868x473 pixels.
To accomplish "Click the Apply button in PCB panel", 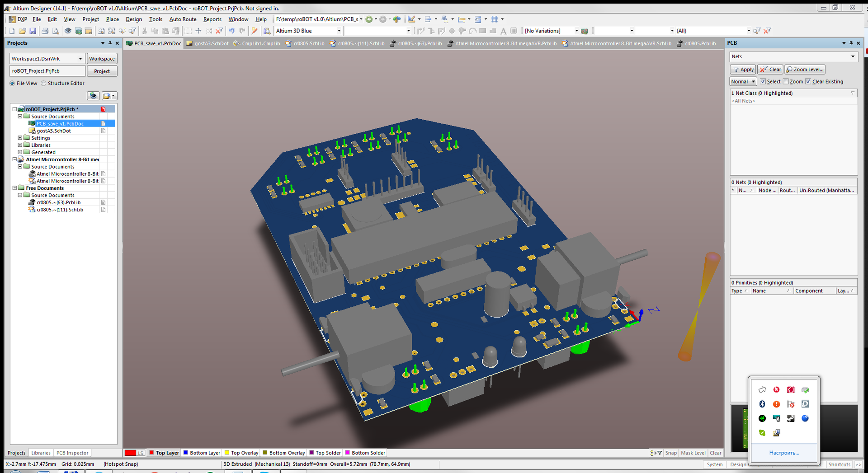I will click(x=743, y=69).
